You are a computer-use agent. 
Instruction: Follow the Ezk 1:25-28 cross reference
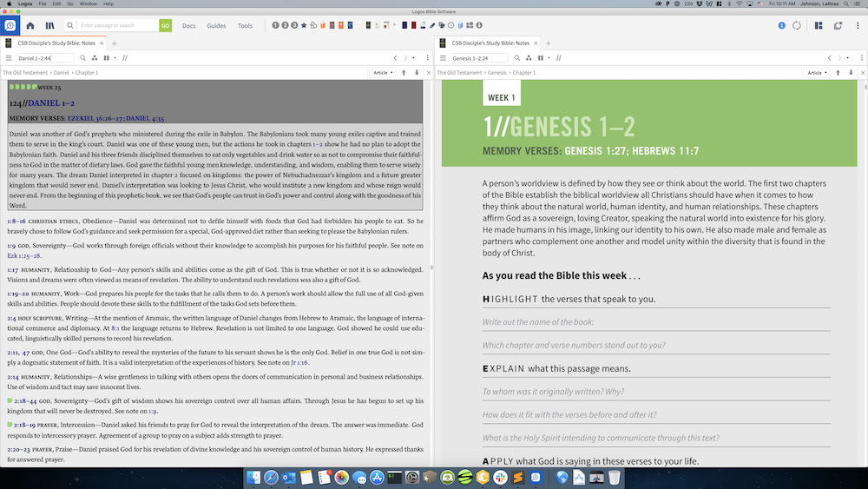(x=23, y=256)
